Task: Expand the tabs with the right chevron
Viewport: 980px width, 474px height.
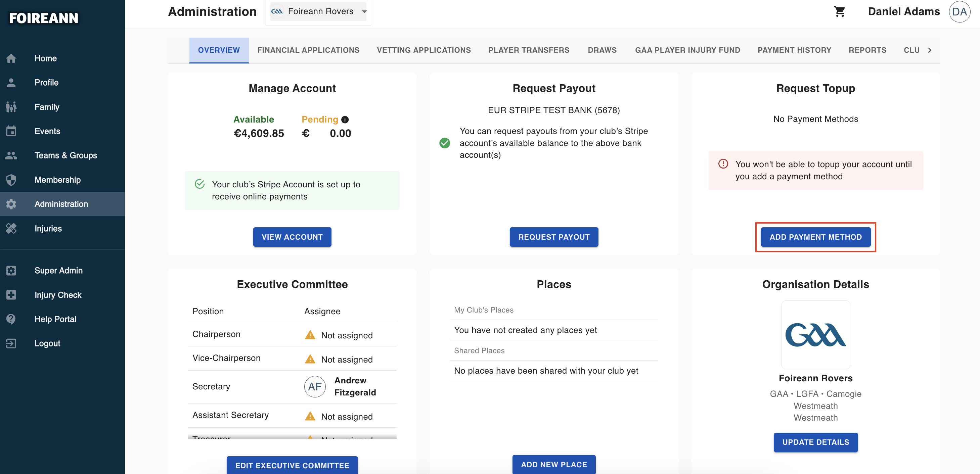Action: 929,50
